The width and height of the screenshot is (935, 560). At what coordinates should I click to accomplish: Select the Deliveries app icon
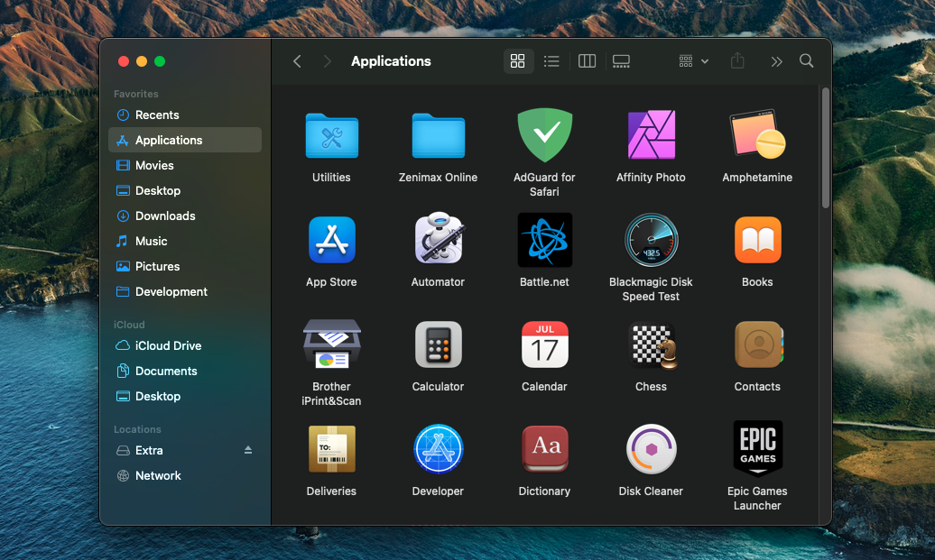click(331, 448)
